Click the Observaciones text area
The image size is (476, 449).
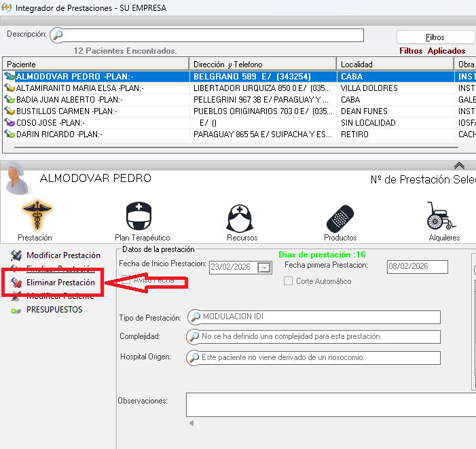tap(326, 403)
